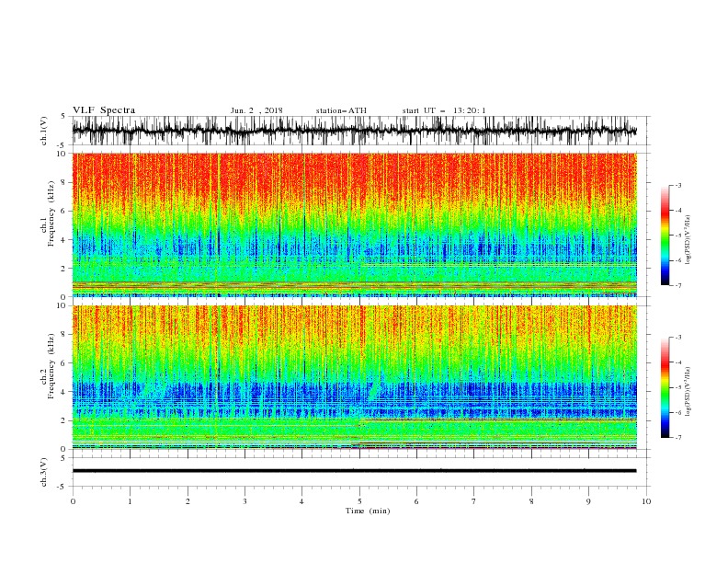Click the "VLF Spectra" plot title
The image size is (728, 563).
(104, 110)
